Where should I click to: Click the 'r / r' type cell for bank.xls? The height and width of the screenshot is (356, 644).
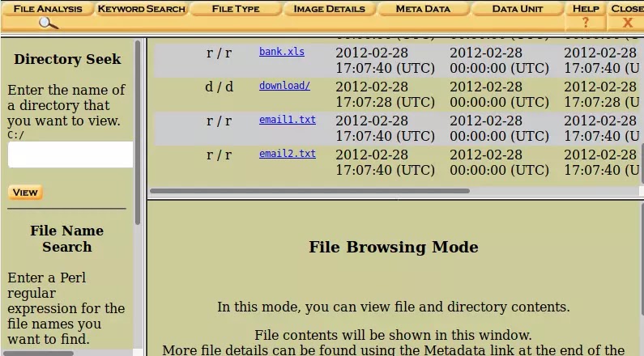[x=219, y=53]
